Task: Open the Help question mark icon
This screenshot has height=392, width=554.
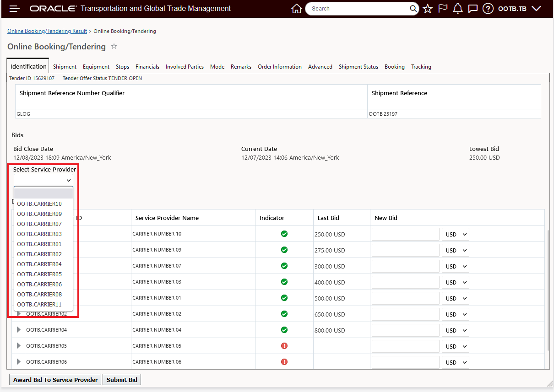Action: (x=488, y=9)
